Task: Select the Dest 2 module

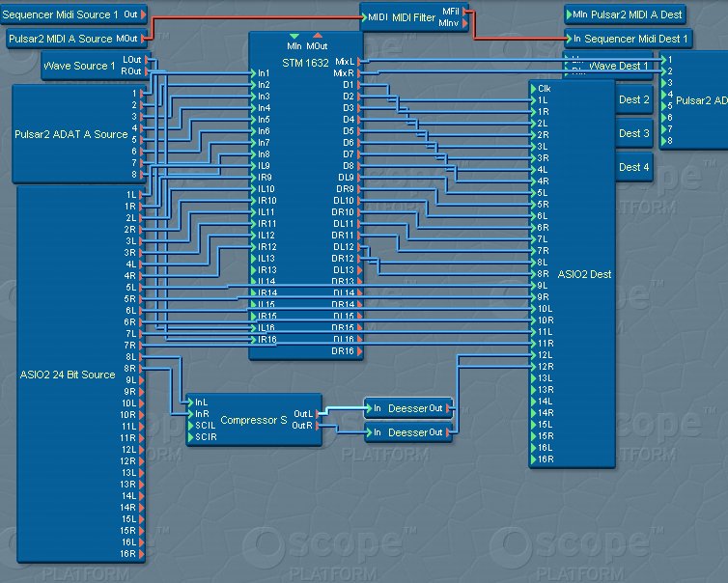Action: coord(633,99)
